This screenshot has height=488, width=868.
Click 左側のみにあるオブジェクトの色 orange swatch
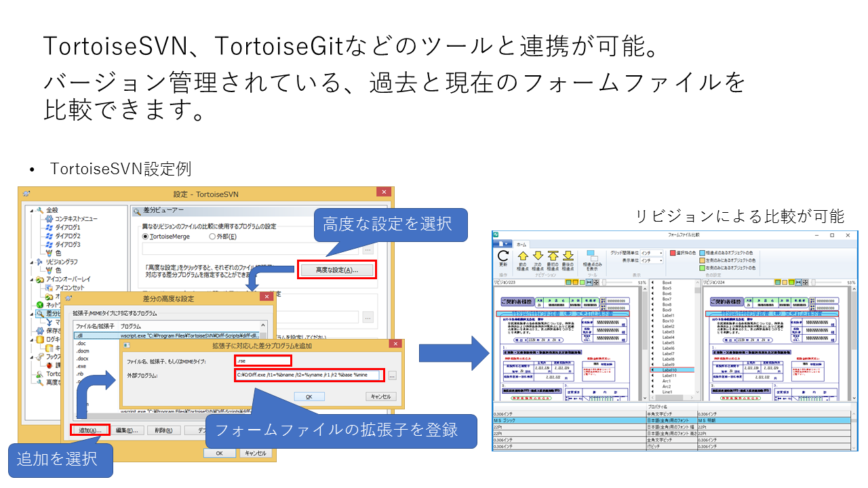click(702, 260)
